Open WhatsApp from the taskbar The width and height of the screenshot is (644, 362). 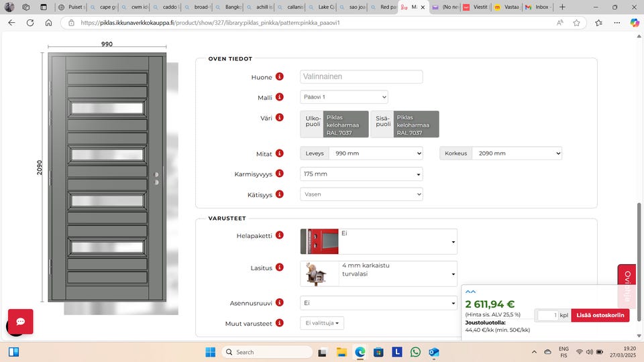pos(415,352)
